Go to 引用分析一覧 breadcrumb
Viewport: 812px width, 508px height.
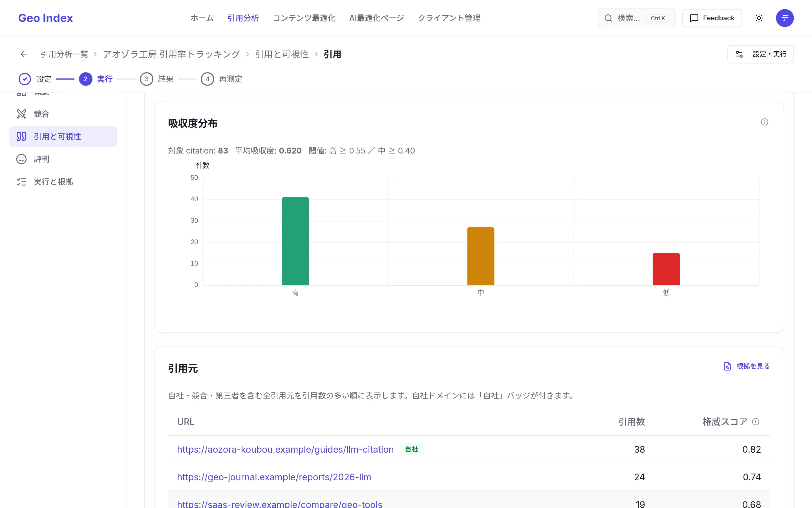64,54
